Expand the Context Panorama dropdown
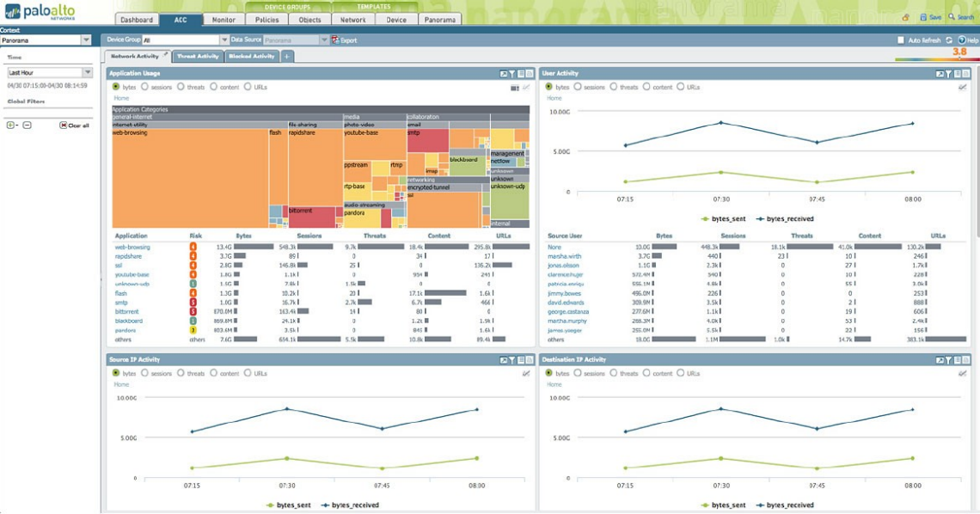Viewport: 980px width, 514px height. (x=86, y=40)
